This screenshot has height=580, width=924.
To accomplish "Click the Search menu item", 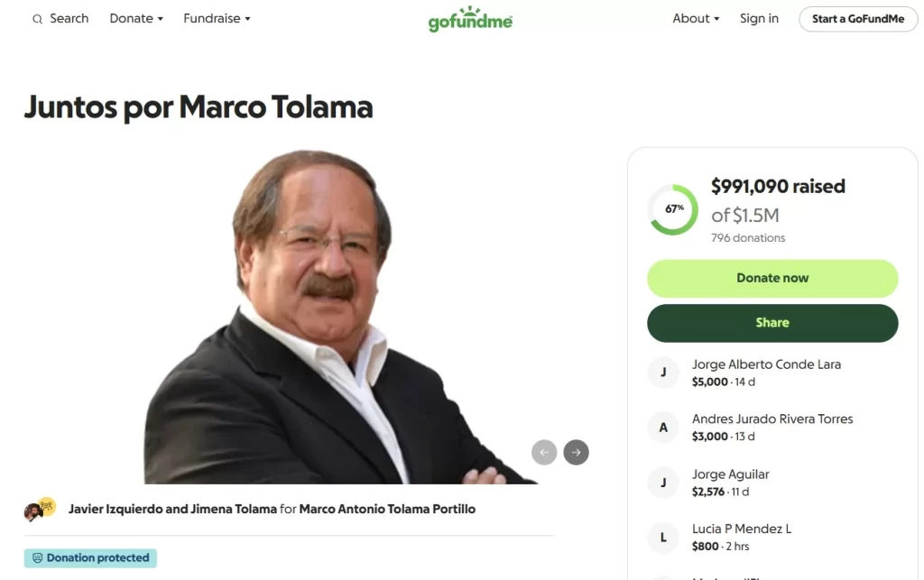I will pyautogui.click(x=69, y=19).
